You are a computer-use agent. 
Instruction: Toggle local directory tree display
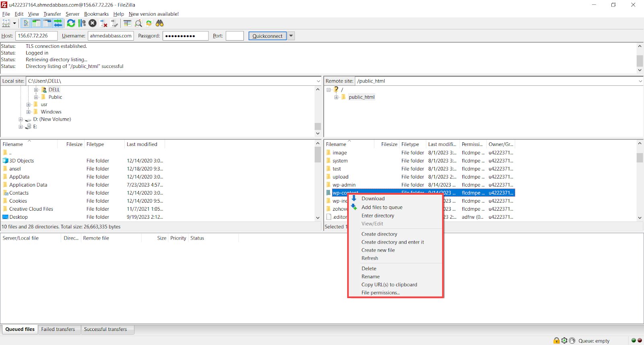[x=36, y=23]
